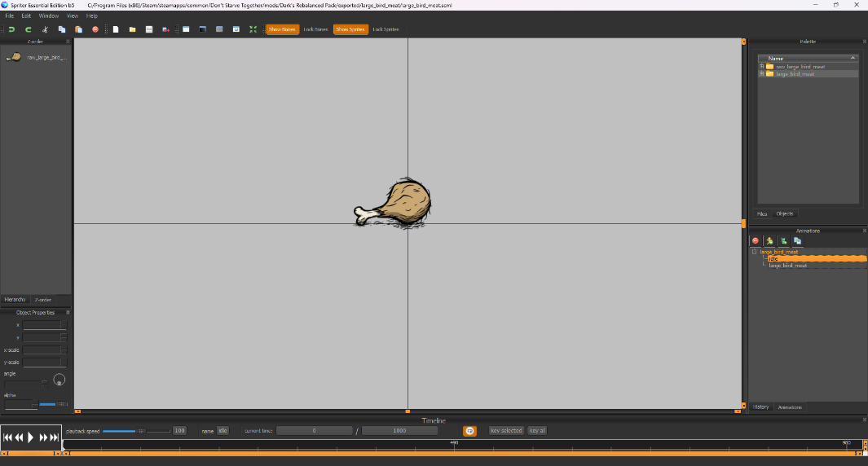Image resolution: width=868 pixels, height=466 pixels.
Task: Click the y position stepper arrows
Action: 63,337
